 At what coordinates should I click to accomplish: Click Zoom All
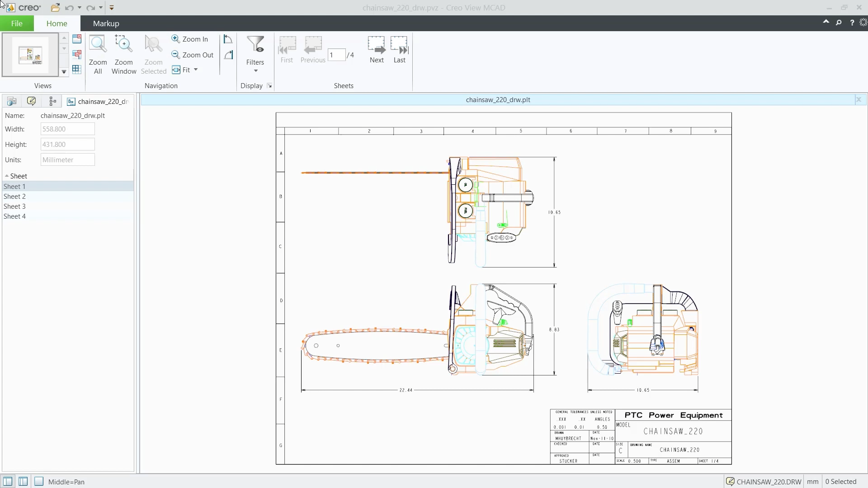(x=98, y=55)
